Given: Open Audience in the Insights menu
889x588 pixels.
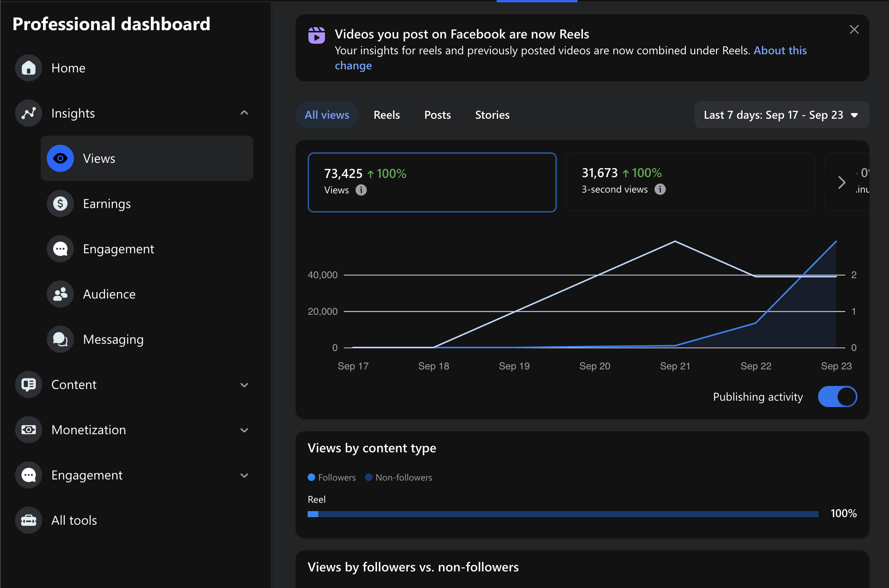Looking at the screenshot, I should [147, 294].
